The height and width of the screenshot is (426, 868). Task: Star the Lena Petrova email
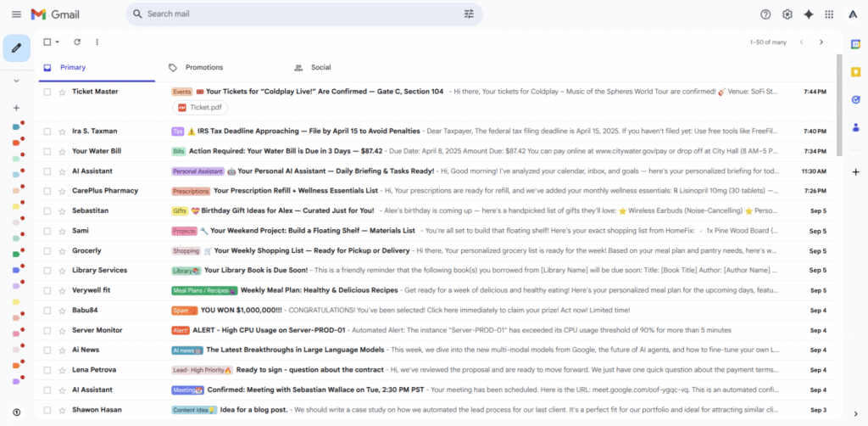pyautogui.click(x=62, y=370)
